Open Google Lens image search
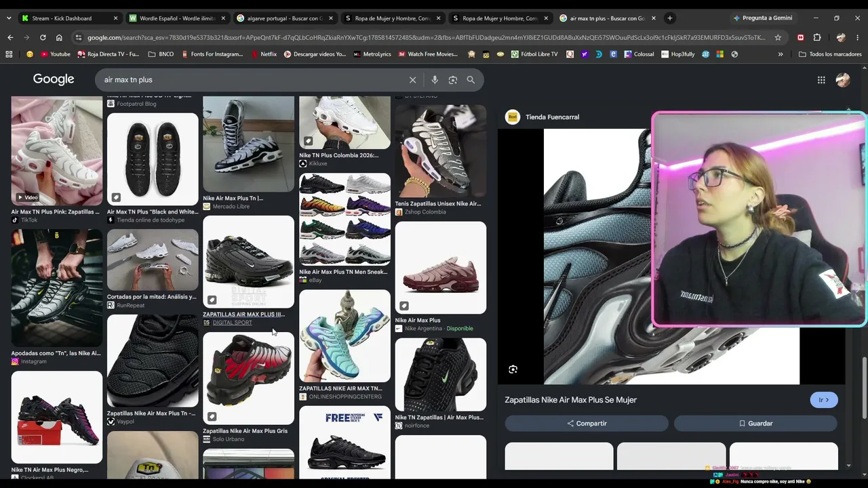The image size is (868, 488). 453,80
